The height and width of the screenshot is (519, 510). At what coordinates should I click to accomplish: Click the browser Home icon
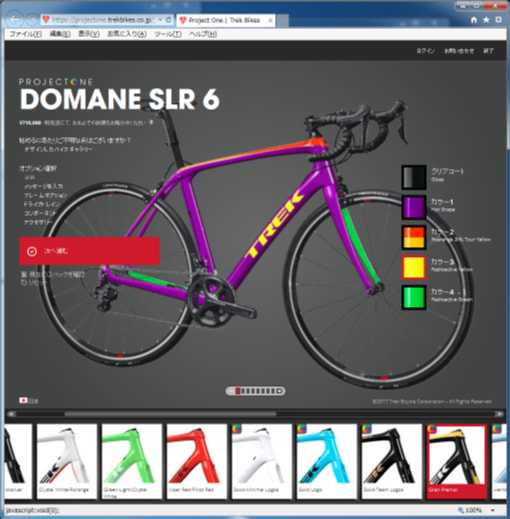pyautogui.click(x=474, y=20)
